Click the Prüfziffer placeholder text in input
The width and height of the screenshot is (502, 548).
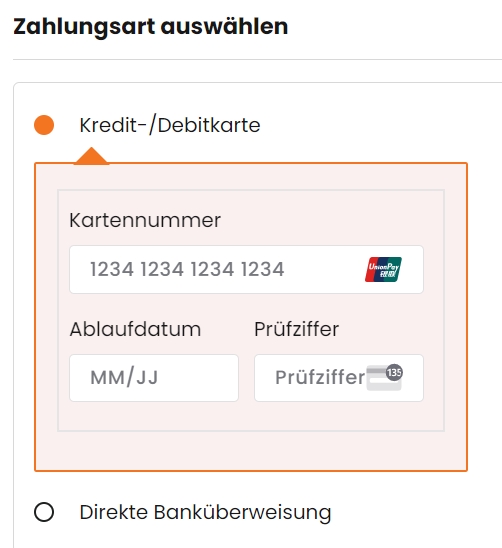click(320, 377)
